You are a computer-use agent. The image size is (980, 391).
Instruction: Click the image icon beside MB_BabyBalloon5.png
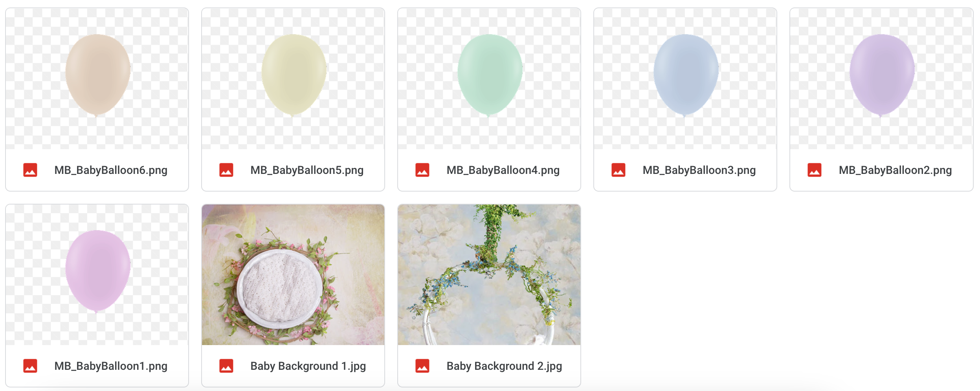(x=226, y=170)
